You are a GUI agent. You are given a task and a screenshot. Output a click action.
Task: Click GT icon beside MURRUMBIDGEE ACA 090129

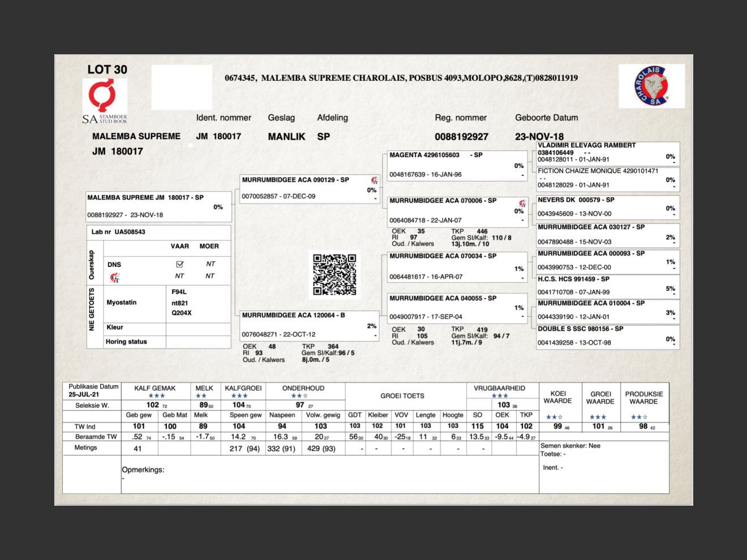[374, 180]
